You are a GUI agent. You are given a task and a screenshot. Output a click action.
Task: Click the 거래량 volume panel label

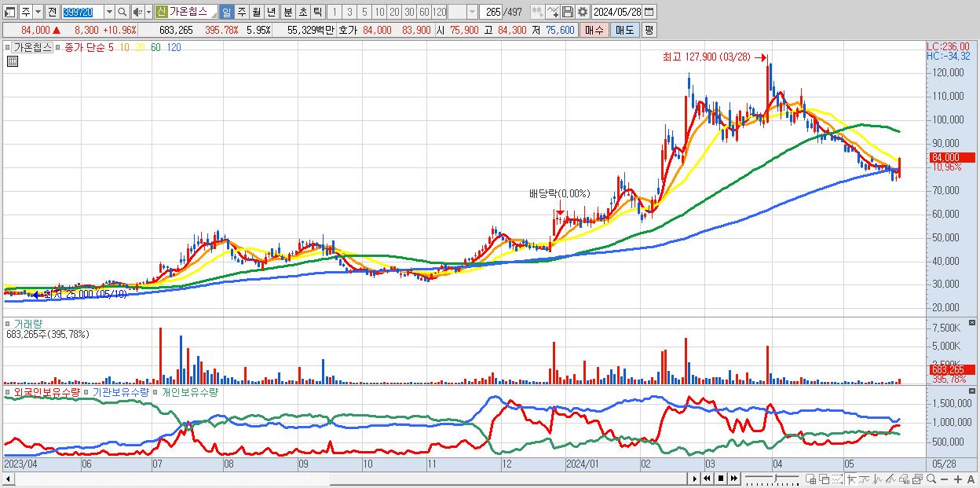coord(27,324)
